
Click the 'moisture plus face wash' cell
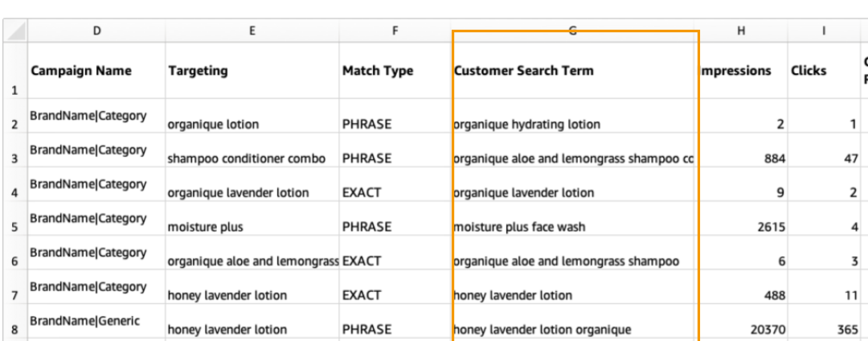[572, 227]
